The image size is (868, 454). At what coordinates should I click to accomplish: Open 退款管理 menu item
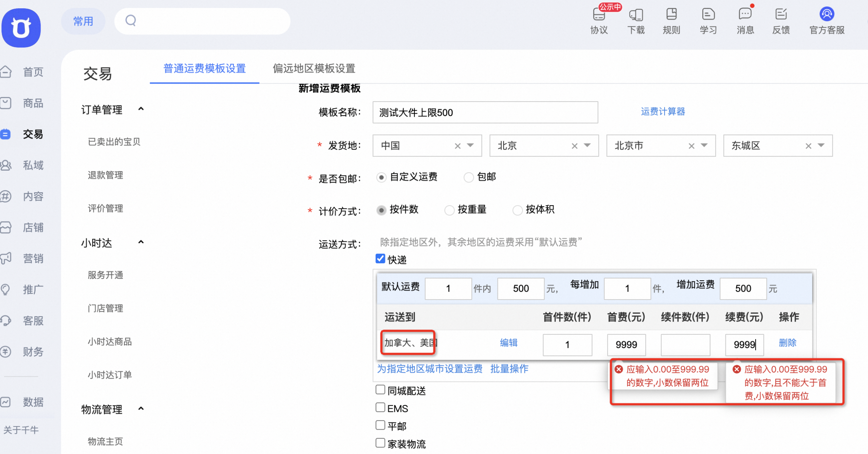point(105,175)
